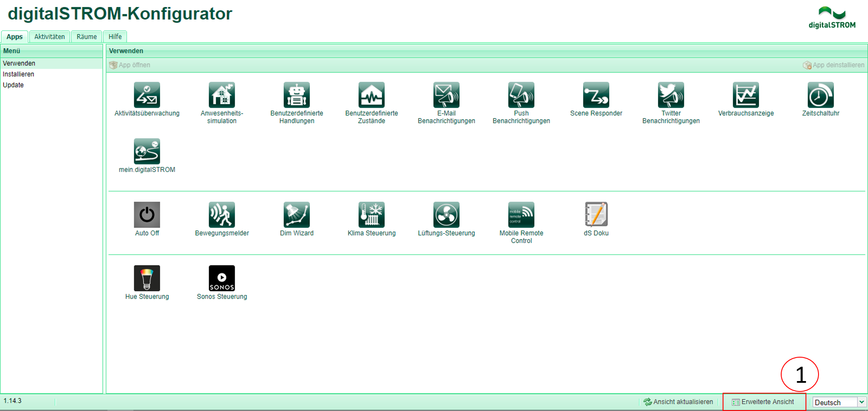This screenshot has height=411, width=868.
Task: Switch to the Apps tab
Action: (x=14, y=37)
